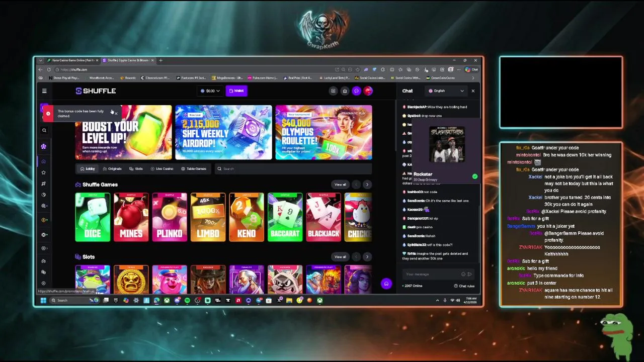Open CrownCoinsCasino bookmark
This screenshot has width=644, height=362.
(440, 78)
